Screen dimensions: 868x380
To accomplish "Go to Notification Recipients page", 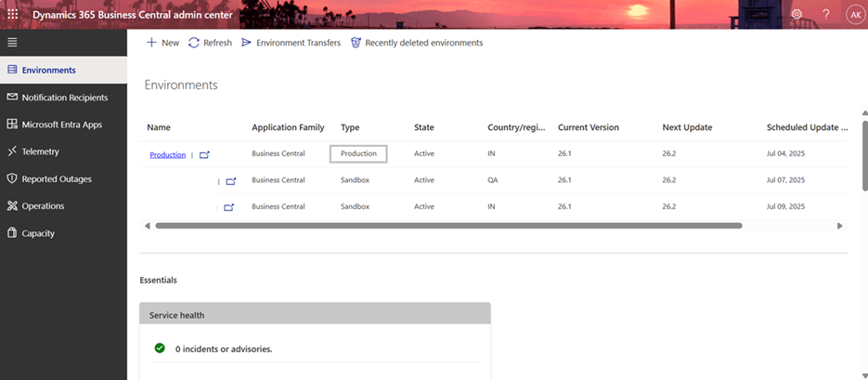I will (x=65, y=98).
